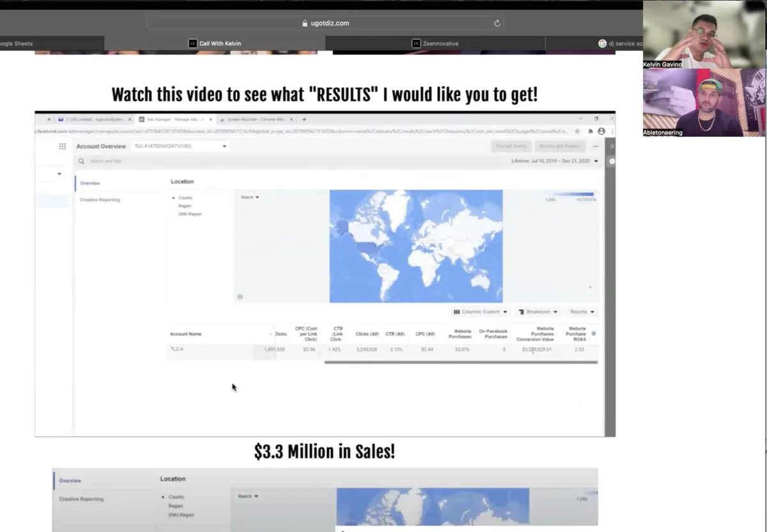Click the On-Facebook Purchases column header

coord(493,334)
